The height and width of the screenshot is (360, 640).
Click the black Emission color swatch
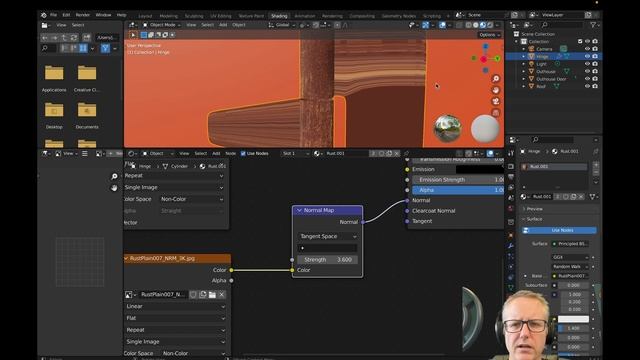point(480,169)
